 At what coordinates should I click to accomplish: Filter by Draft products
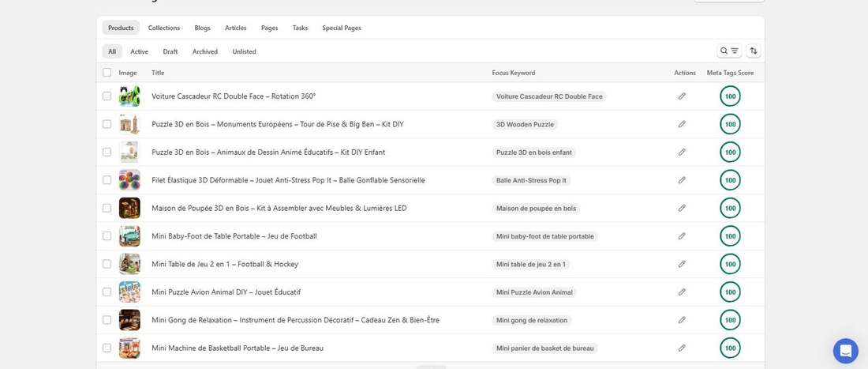tap(170, 51)
